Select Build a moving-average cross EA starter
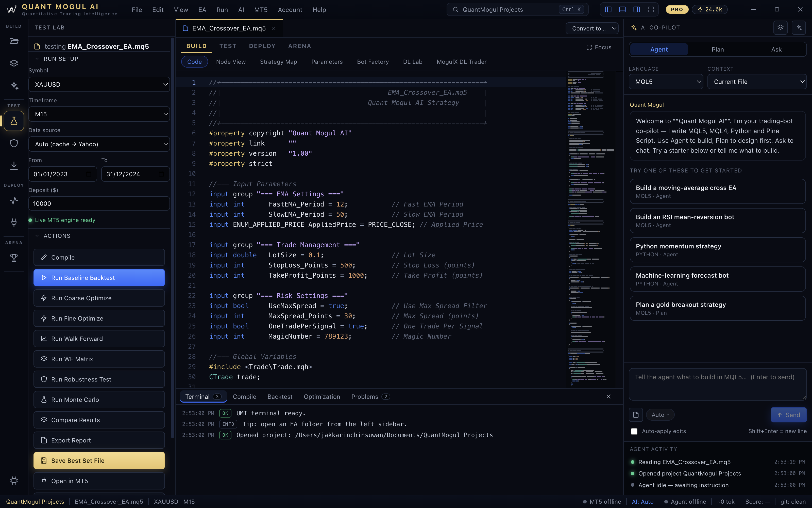Viewport: 812px width, 508px height. 717,191
